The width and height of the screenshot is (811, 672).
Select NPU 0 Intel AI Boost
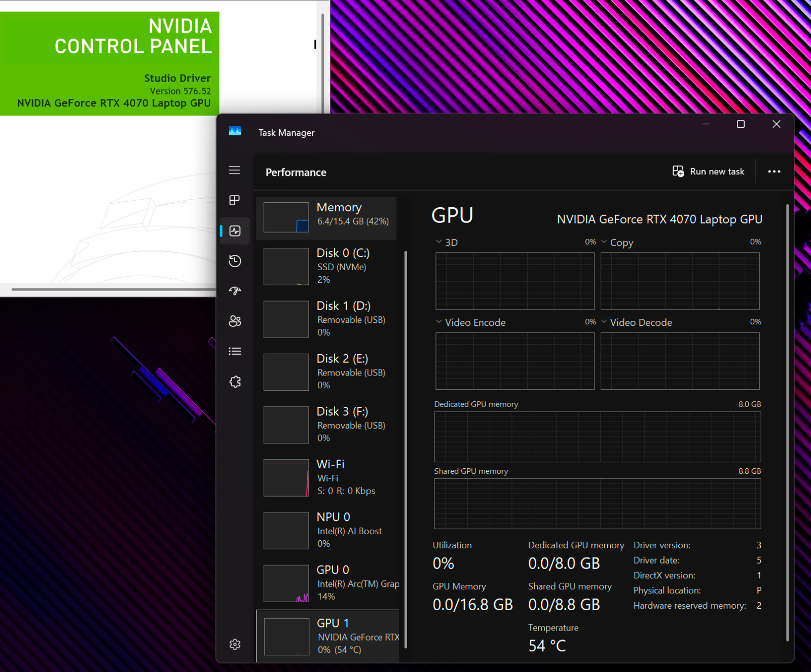click(x=327, y=530)
